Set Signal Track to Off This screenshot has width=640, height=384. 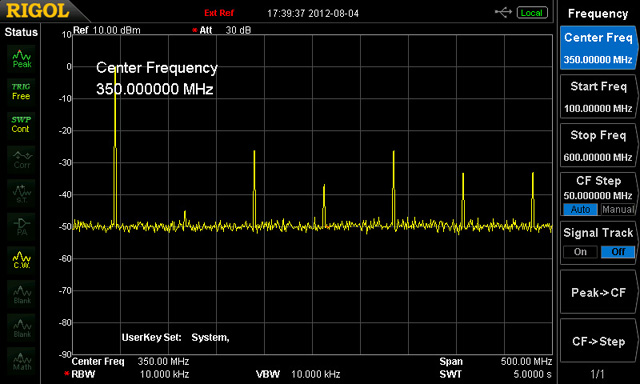618,252
